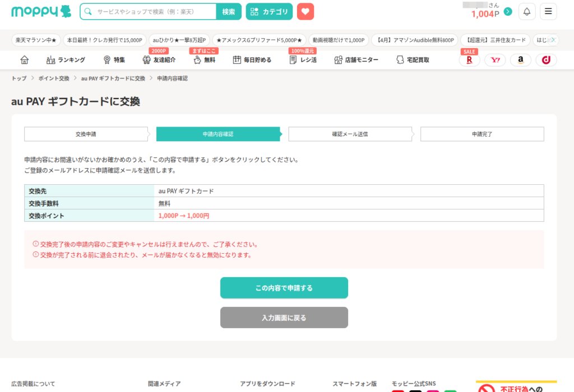Open the 友達紹介 menu item
574x392 pixels.
159,60
